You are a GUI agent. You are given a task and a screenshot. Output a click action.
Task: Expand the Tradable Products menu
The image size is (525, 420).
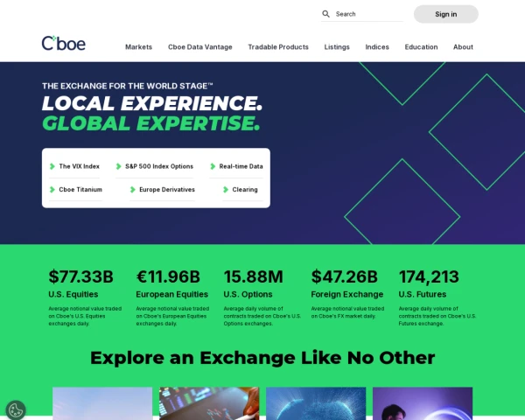[x=278, y=47]
